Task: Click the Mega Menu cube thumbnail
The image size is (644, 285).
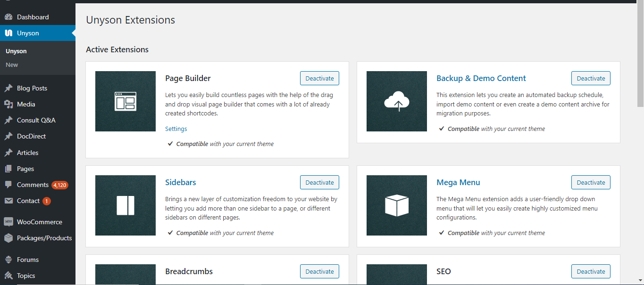Action: click(x=397, y=205)
